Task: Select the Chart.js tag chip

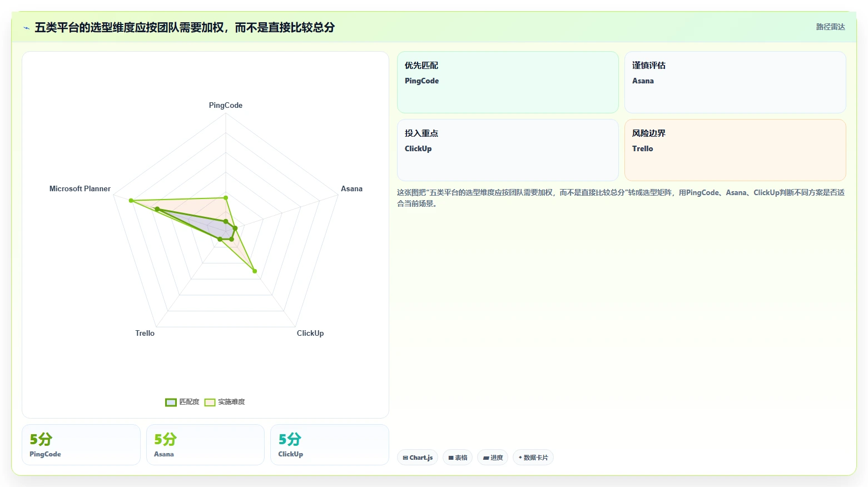Action: [x=418, y=458]
